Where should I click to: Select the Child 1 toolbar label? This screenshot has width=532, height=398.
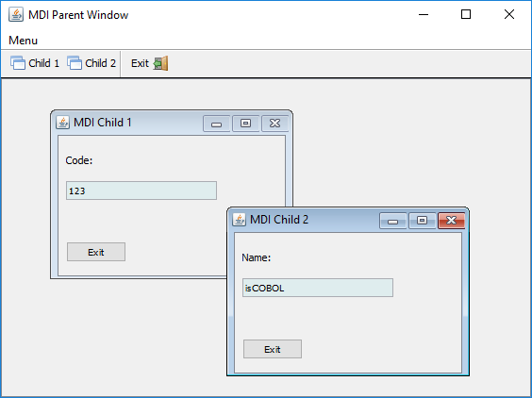43,63
